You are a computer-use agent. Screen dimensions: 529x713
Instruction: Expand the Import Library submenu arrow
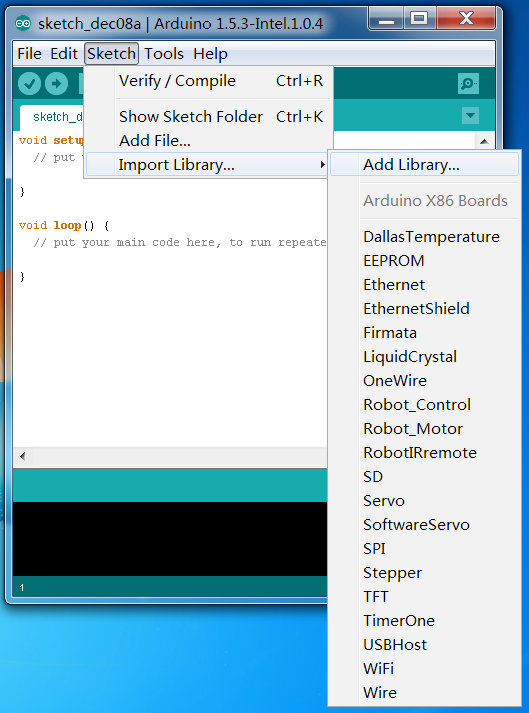pyautogui.click(x=322, y=165)
